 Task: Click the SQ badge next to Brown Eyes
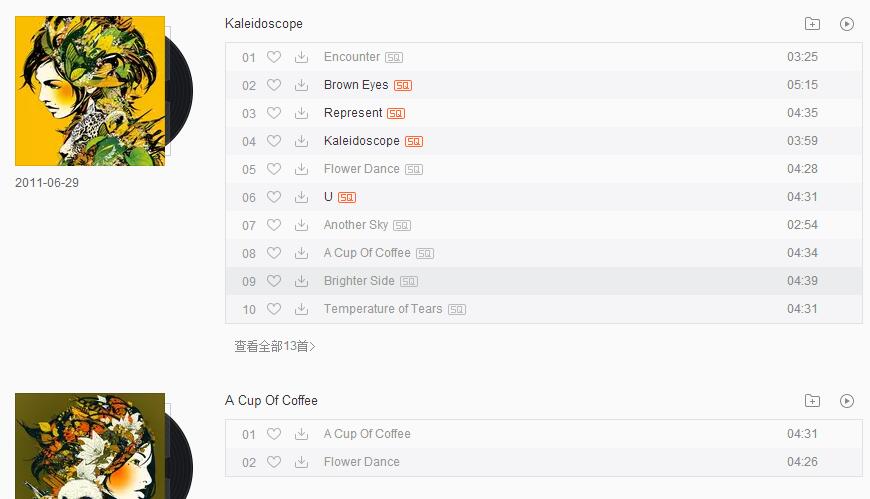tap(403, 85)
